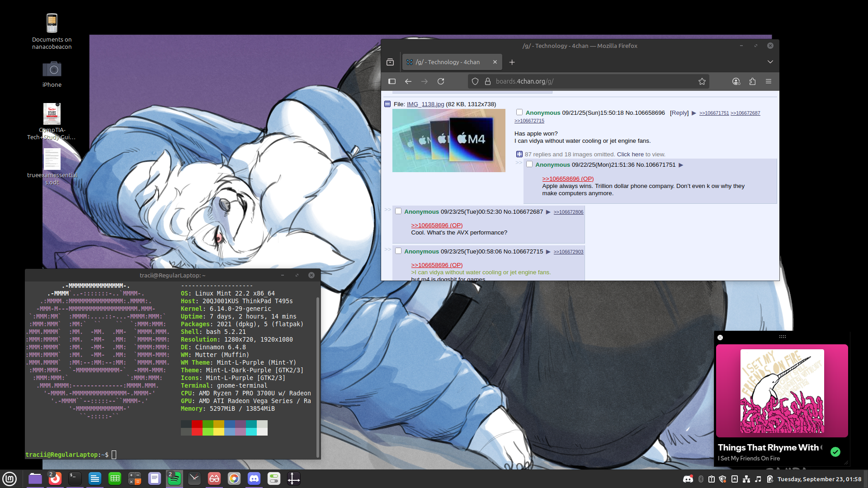Tick the checkbox for post No.106658696

point(519,112)
